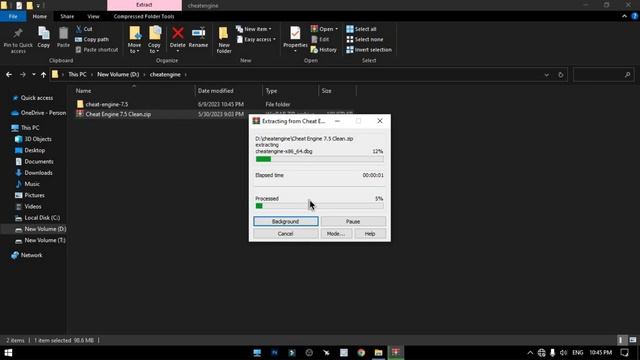Select the cheat-engine-7.5 folder
The image size is (640, 360).
(107, 104)
